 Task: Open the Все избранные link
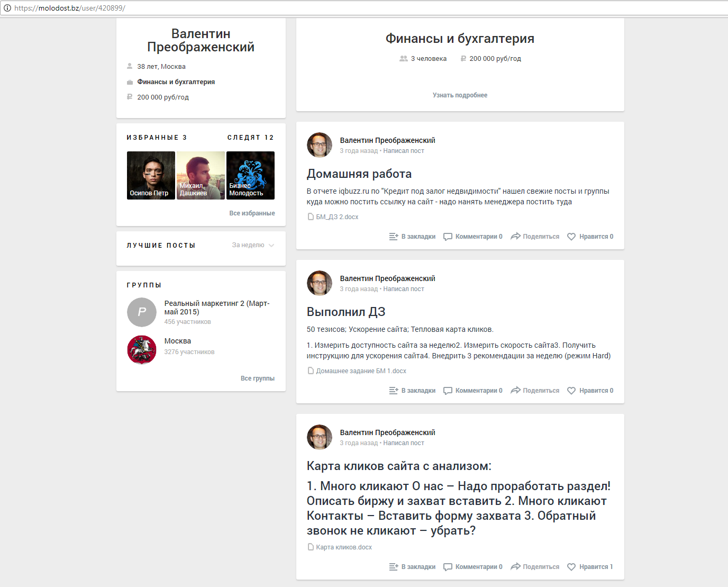(252, 213)
